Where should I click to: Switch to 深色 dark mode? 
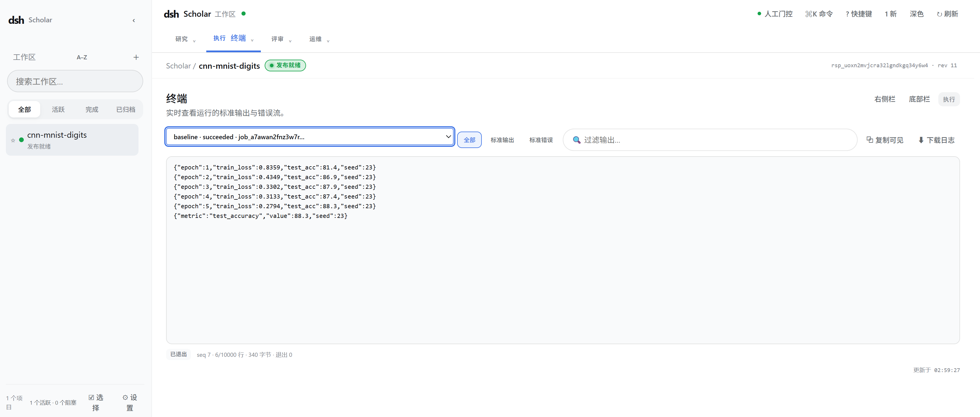click(916, 14)
